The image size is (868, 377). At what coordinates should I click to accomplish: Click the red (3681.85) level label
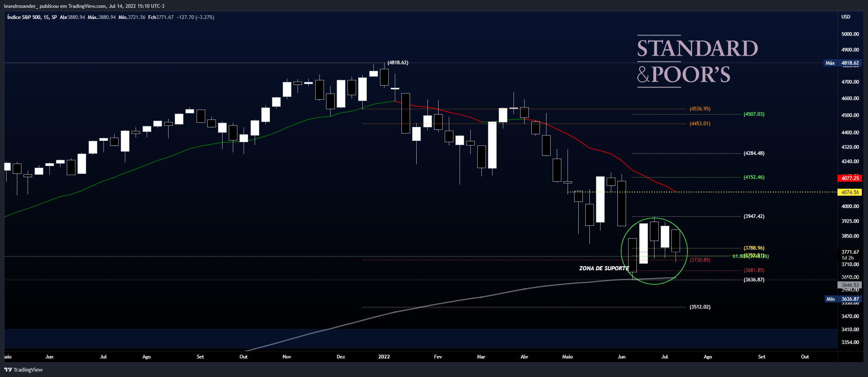[754, 270]
